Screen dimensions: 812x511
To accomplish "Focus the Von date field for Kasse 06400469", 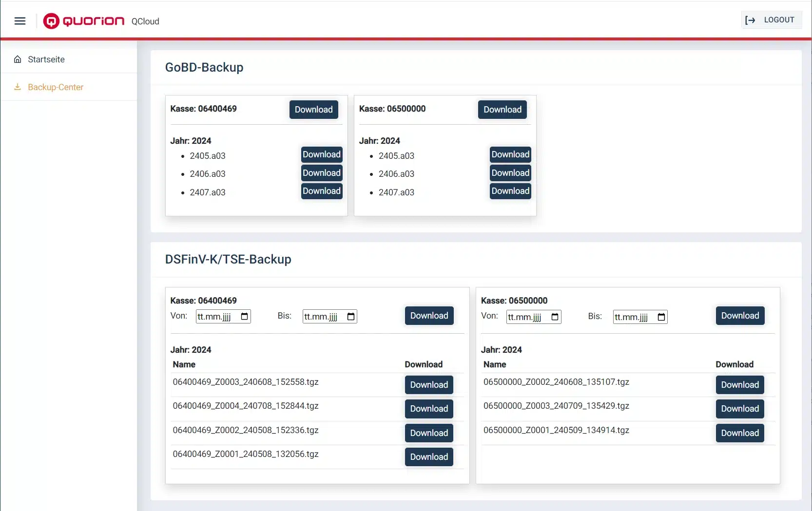I will click(x=223, y=317).
